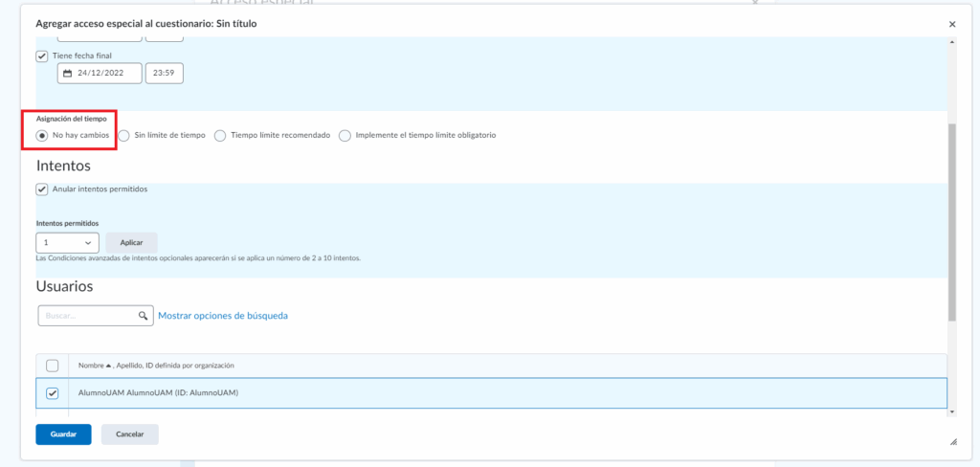Select the No hay cambios radio button
The height and width of the screenshot is (467, 980).
(x=42, y=136)
